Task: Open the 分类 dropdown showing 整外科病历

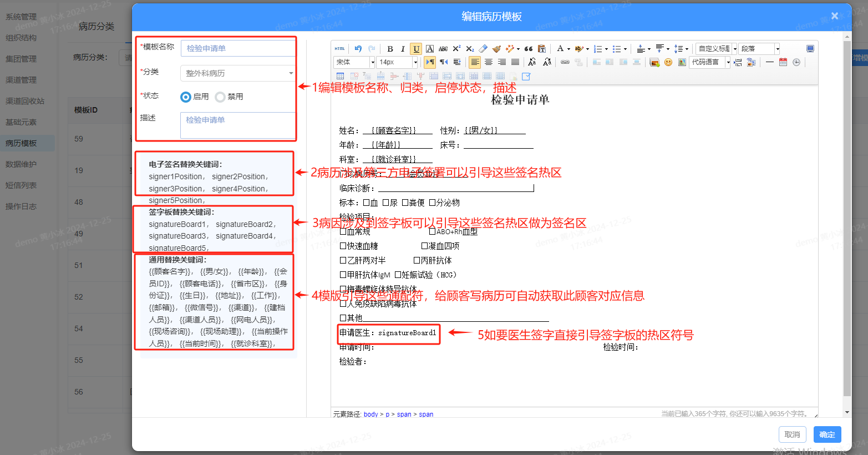Action: coord(237,73)
